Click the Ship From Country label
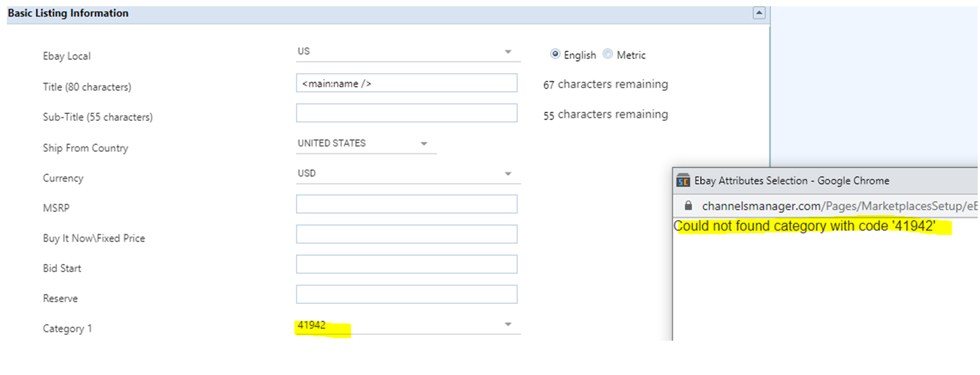This screenshot has width=980, height=375. [x=85, y=148]
